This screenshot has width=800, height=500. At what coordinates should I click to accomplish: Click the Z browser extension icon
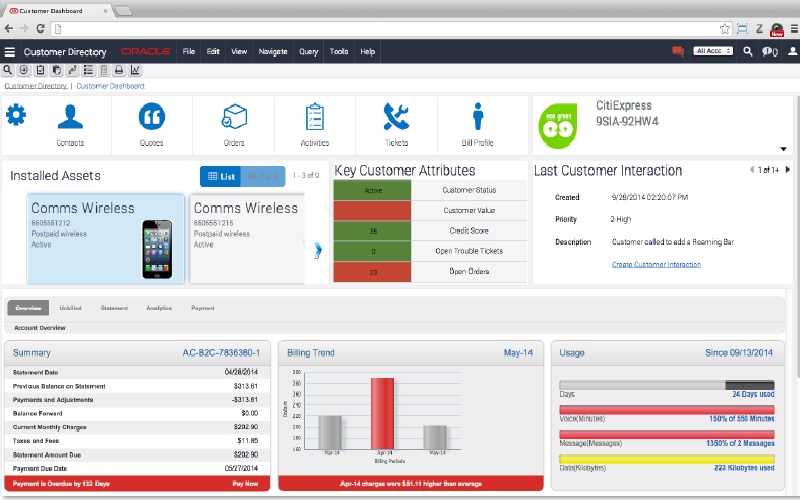pos(759,29)
